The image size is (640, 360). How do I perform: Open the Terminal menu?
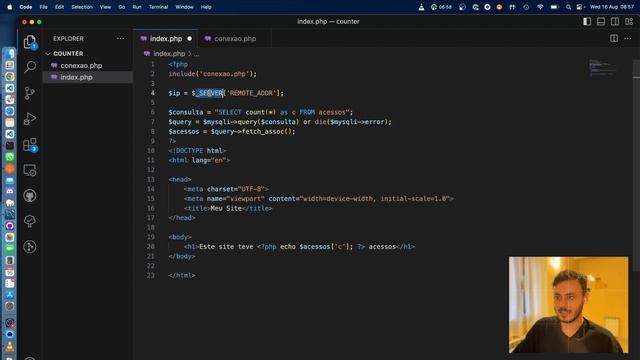pos(158,7)
